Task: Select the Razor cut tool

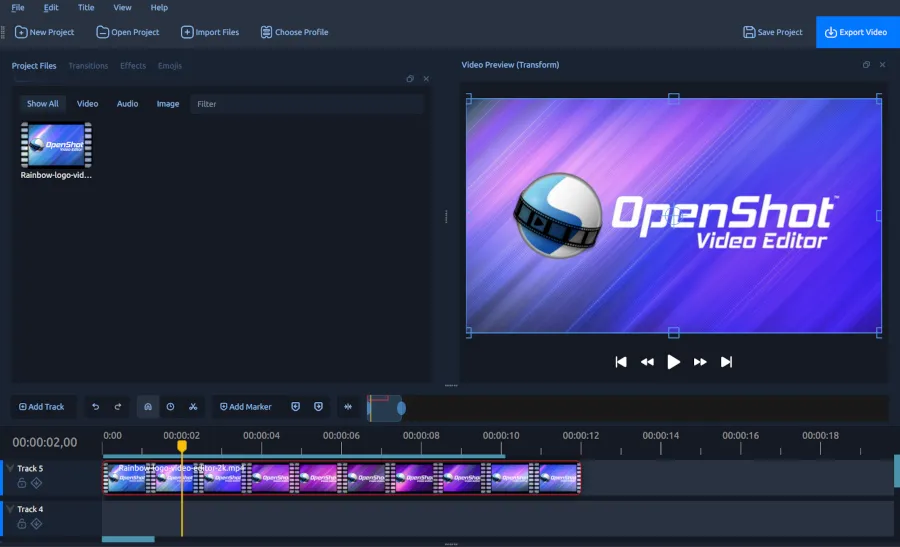Action: pos(193,407)
